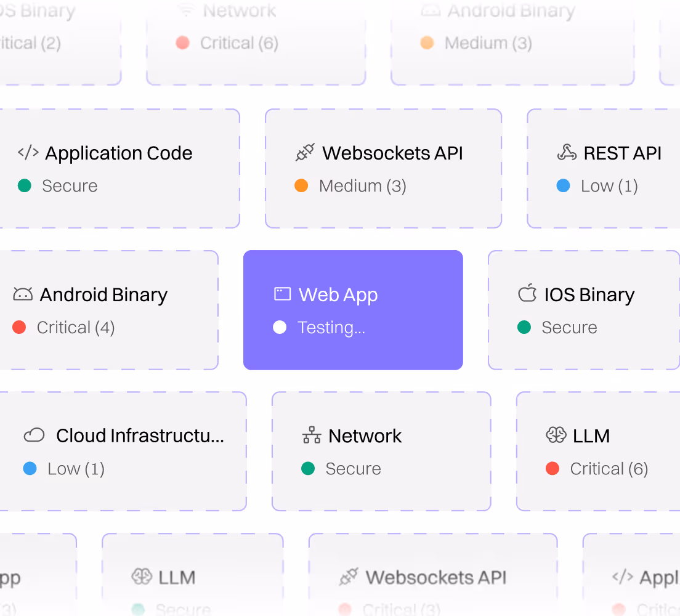Select the browser window icon on Web App
The width and height of the screenshot is (680, 616).
[x=281, y=294]
